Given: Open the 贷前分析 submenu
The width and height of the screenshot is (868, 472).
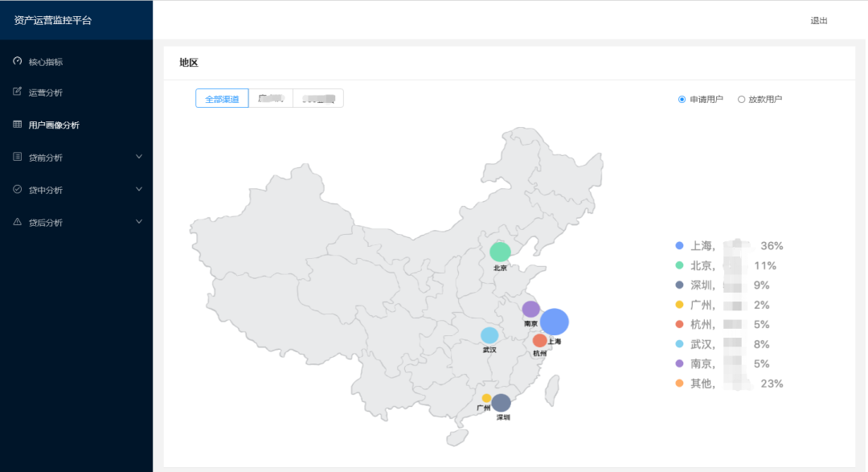Looking at the screenshot, I should tap(76, 158).
